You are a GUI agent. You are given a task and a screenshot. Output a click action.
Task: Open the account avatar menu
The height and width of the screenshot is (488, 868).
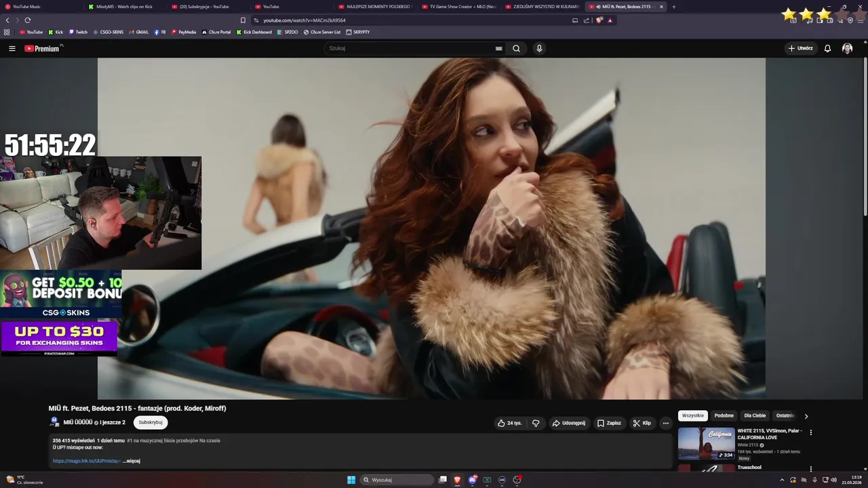point(847,48)
